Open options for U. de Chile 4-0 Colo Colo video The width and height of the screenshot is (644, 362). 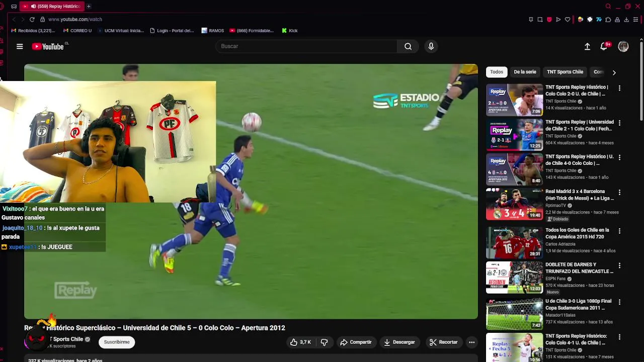click(x=619, y=157)
